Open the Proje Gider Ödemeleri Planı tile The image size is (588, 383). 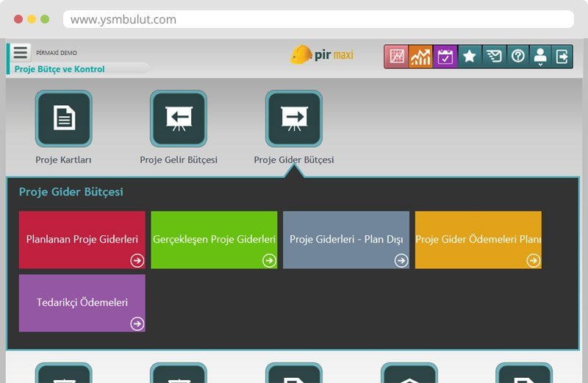[x=478, y=240]
